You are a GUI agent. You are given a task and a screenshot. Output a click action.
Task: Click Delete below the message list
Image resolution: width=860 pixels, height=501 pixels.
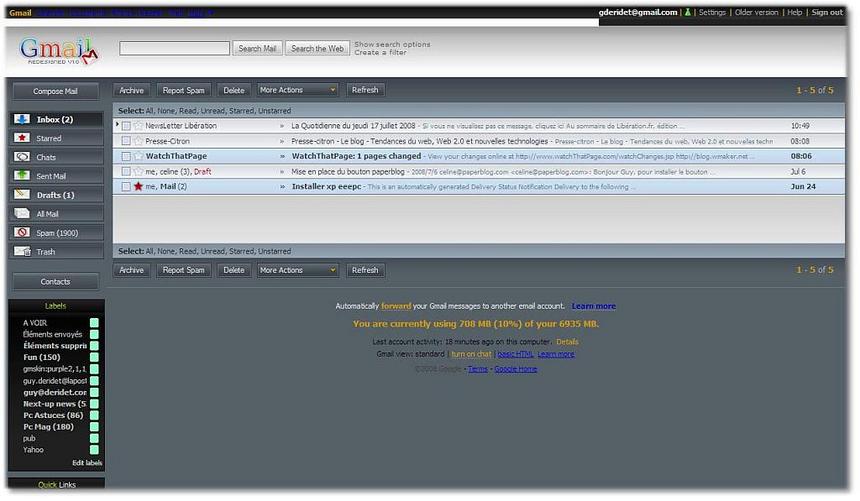click(x=234, y=270)
